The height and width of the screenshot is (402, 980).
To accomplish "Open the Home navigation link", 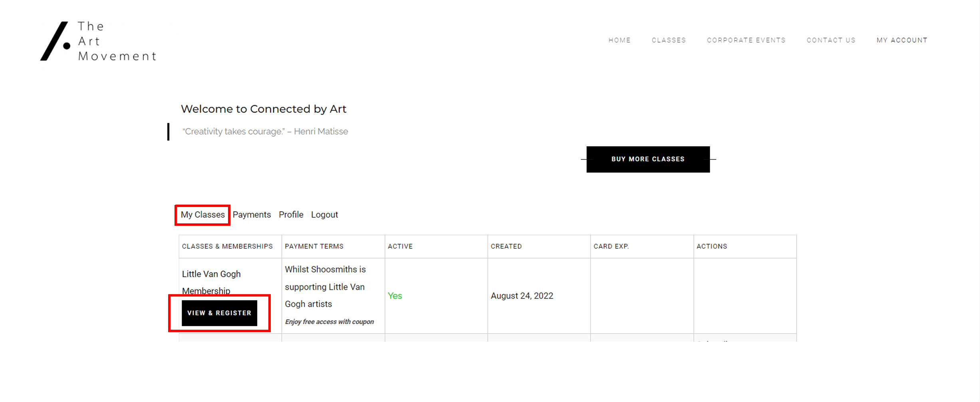I will click(x=619, y=40).
